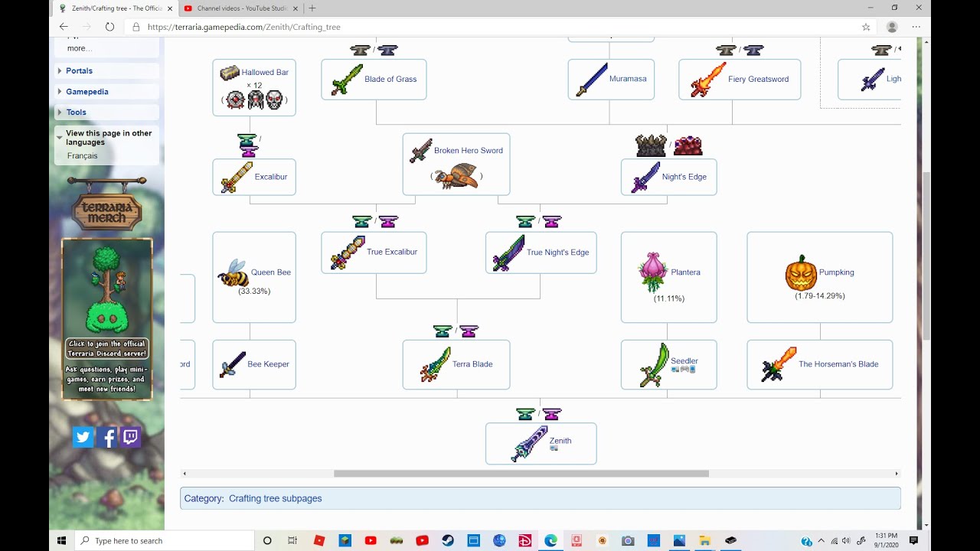The image size is (980, 551).
Task: Open the True Excalibur text link
Action: coord(392,253)
